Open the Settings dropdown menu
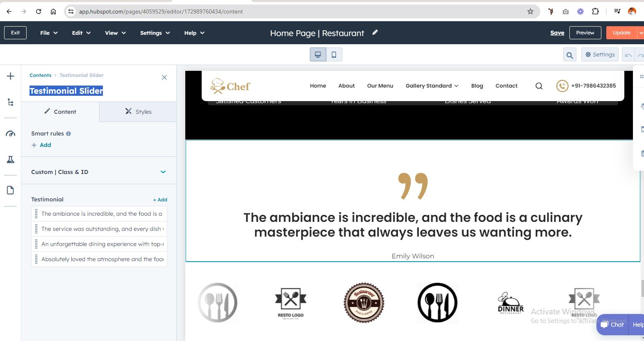The image size is (644, 341). (x=155, y=33)
